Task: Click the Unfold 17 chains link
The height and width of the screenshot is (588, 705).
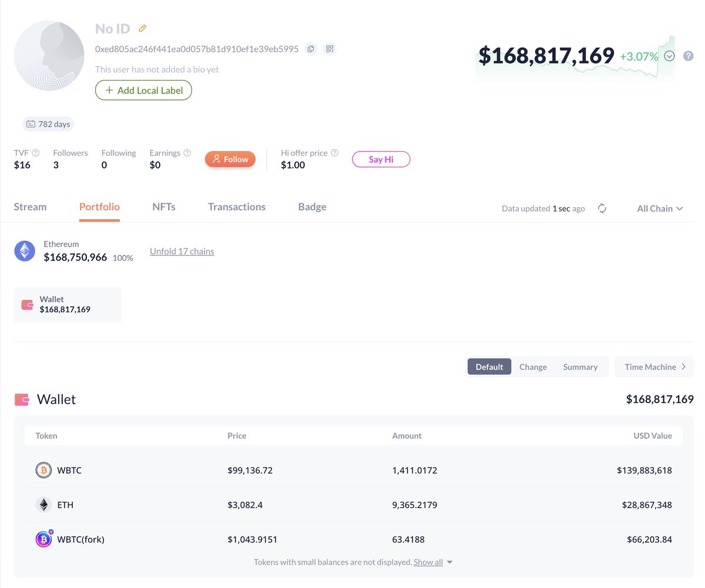Action: tap(182, 251)
